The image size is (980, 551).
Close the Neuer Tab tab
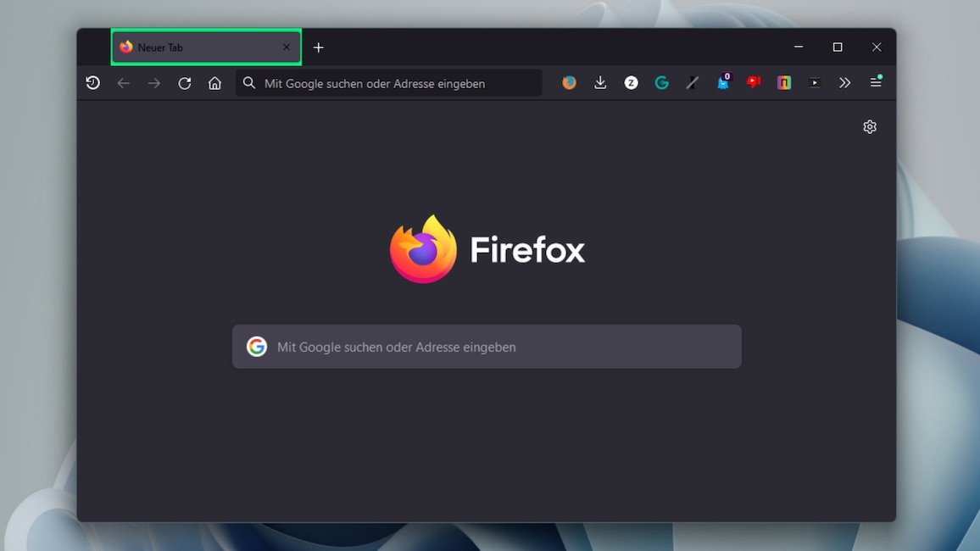(x=287, y=47)
